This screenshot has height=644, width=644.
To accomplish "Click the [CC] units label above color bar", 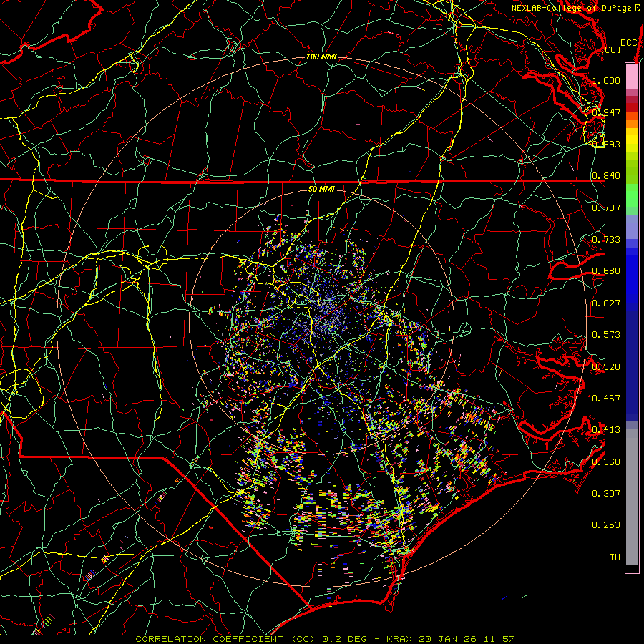I will (610, 49).
